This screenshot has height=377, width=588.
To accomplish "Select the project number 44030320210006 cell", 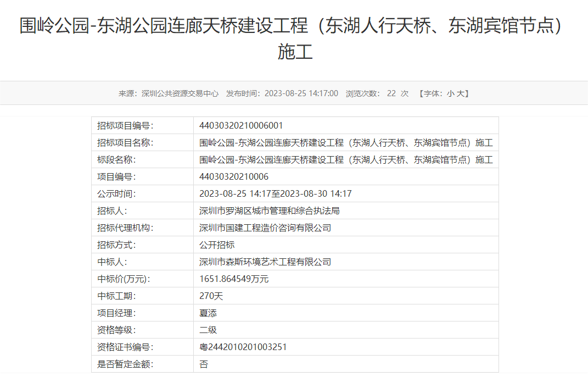I will pos(234,177).
